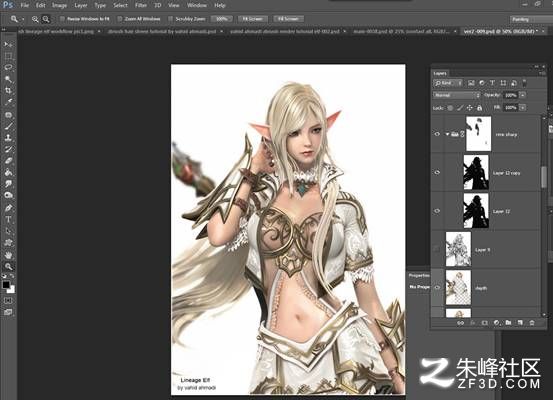Screen dimensions: 553x400
Task: Link layers at Layers panel bottom
Action: point(461,323)
